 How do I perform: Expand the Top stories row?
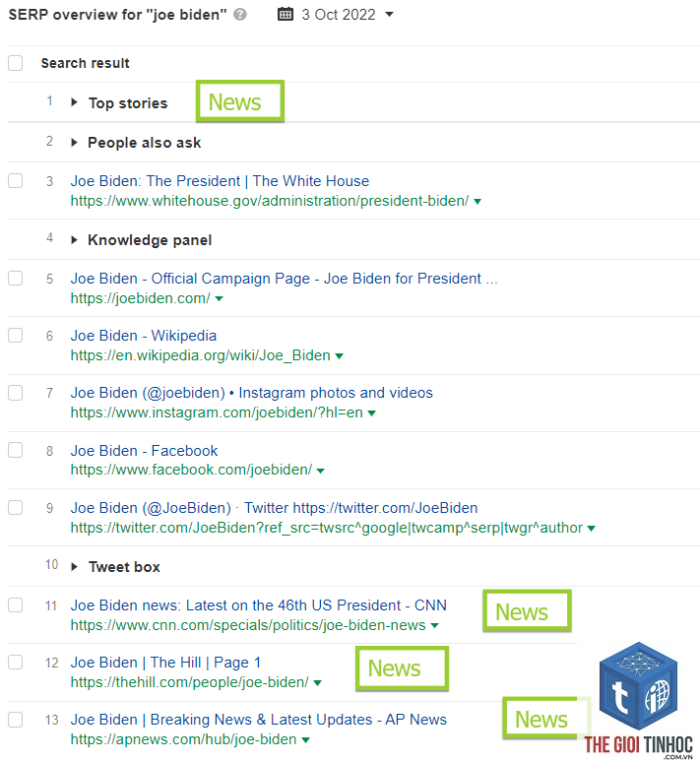tap(74, 102)
